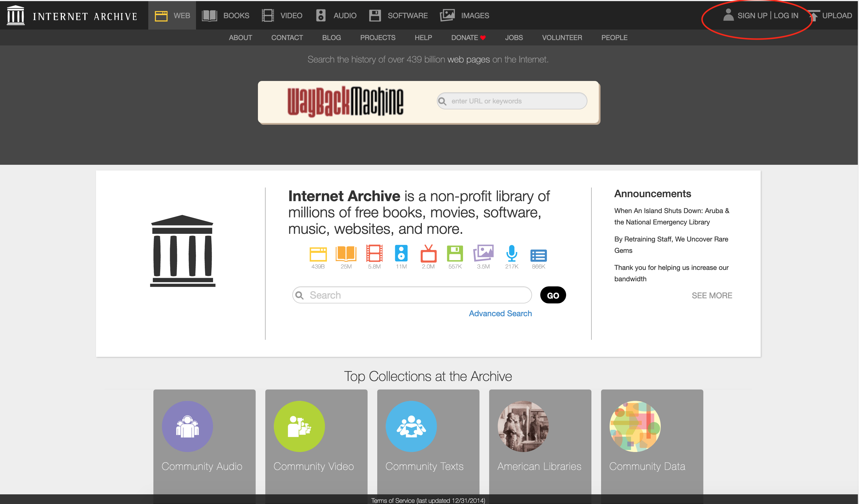
Task: Open the Web section icon
Action: pos(161,16)
